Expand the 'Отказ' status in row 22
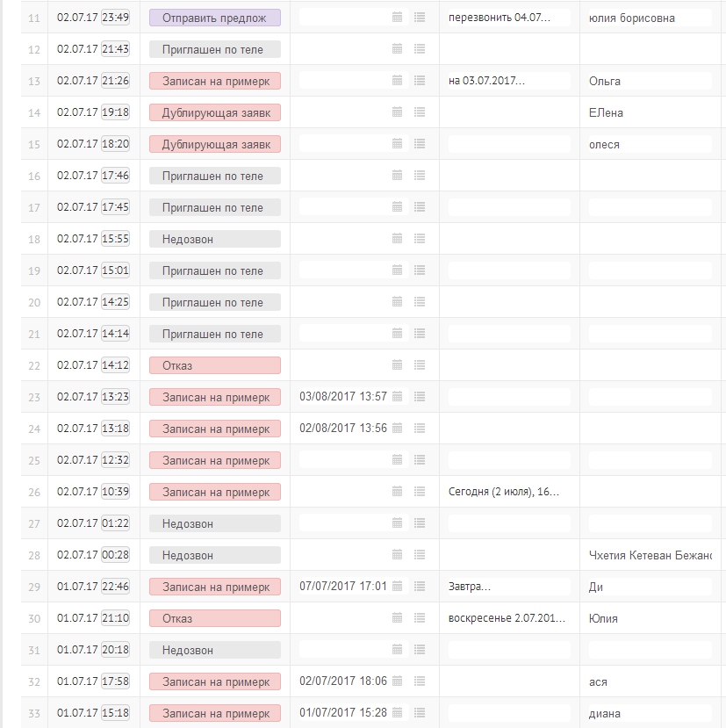This screenshot has width=726, height=728. click(x=215, y=365)
